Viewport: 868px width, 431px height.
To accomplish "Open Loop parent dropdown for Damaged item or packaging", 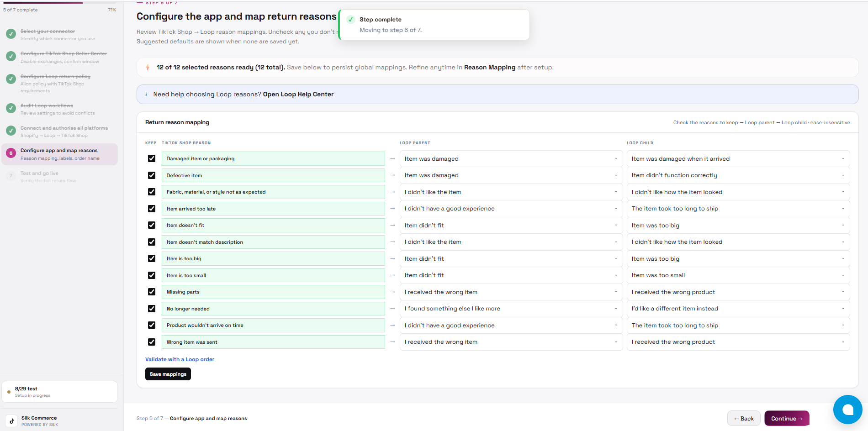I will (511, 159).
